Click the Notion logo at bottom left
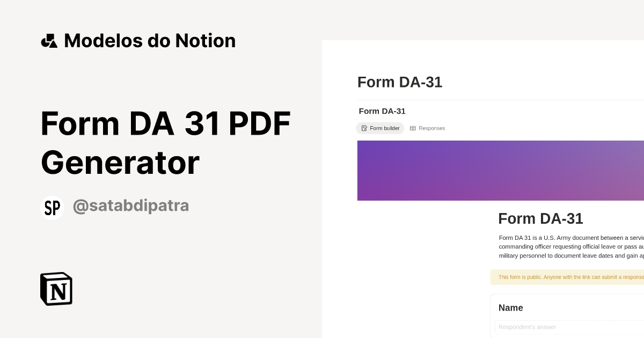 click(56, 289)
